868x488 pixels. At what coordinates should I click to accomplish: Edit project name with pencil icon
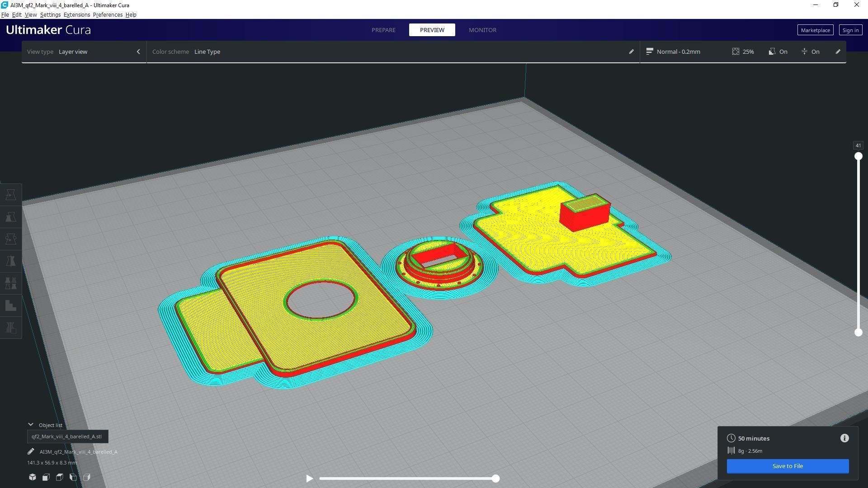tap(31, 451)
